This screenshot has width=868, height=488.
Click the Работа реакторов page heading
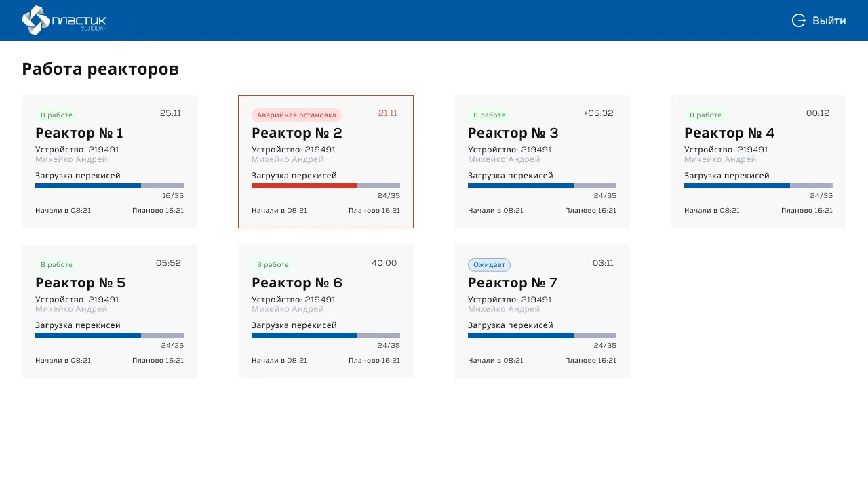(100, 69)
